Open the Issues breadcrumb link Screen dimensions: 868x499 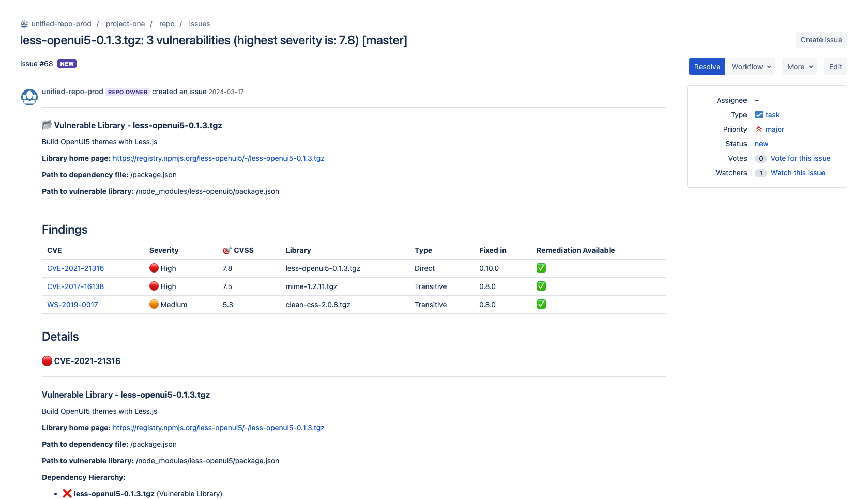(x=200, y=24)
